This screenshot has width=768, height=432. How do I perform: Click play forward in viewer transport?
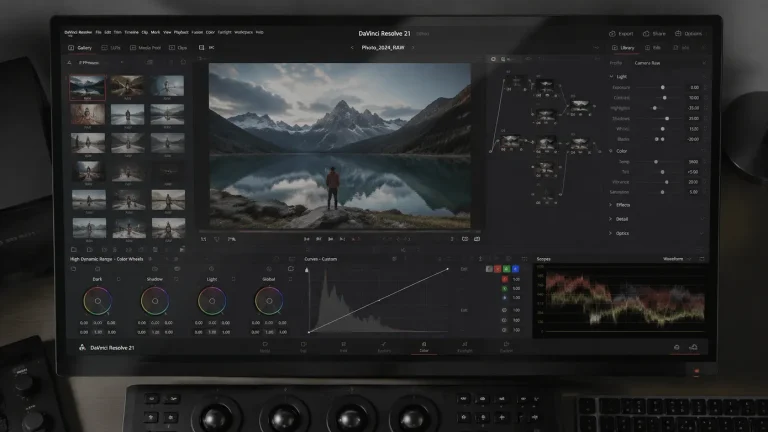(x=331, y=239)
